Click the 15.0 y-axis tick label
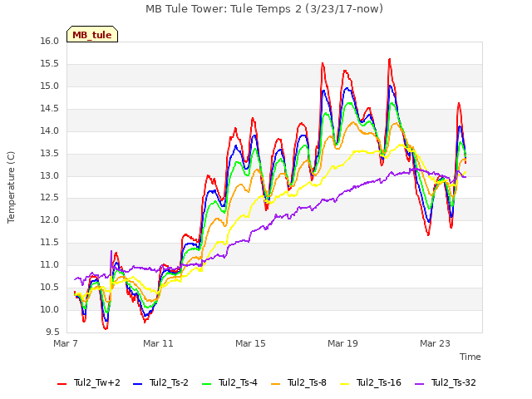 pos(50,86)
